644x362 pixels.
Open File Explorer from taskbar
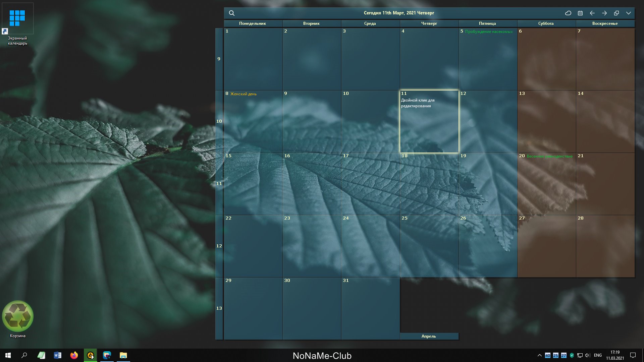pyautogui.click(x=123, y=355)
